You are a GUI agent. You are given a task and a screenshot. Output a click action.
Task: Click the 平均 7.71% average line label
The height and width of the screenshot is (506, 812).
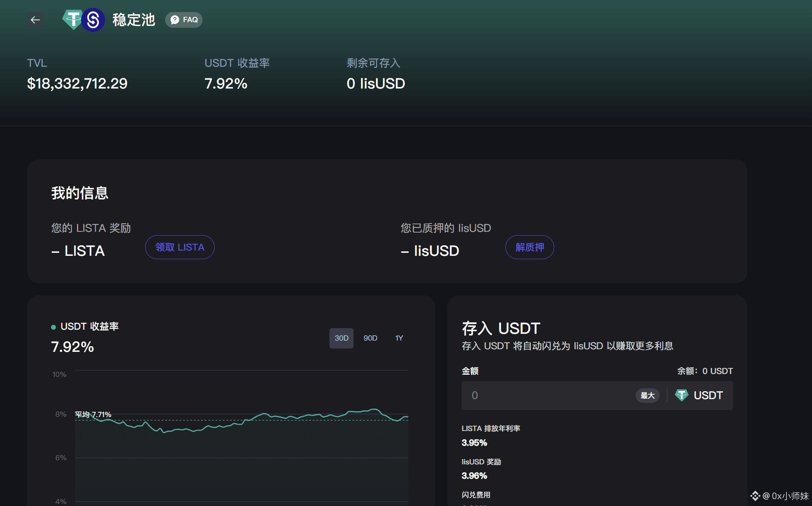93,414
